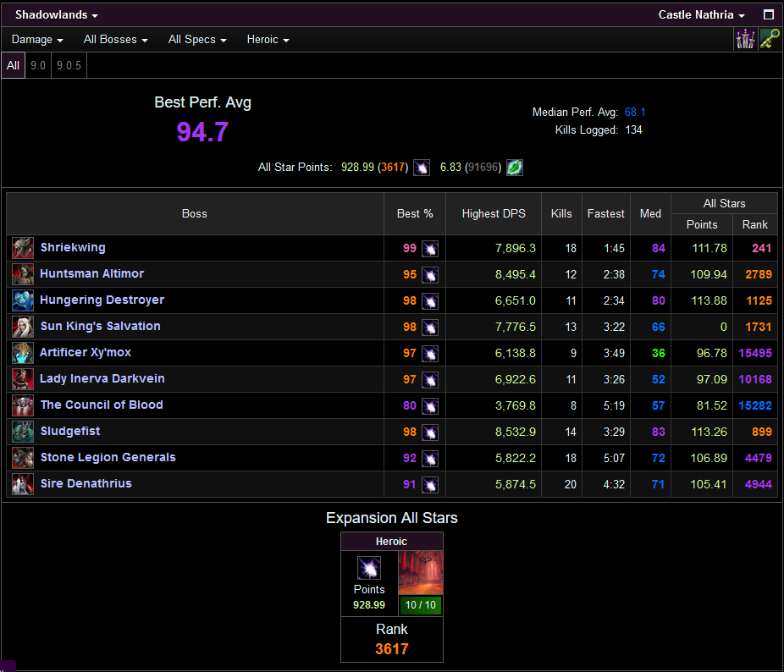Click spec icon in Hungering Destroyer row
Image resolution: width=784 pixels, height=672 pixels.
pyautogui.click(x=430, y=301)
